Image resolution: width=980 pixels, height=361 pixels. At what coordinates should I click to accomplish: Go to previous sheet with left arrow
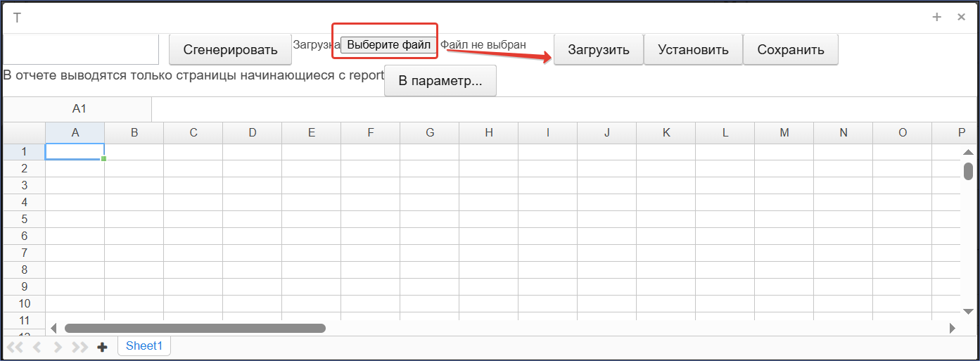37,347
